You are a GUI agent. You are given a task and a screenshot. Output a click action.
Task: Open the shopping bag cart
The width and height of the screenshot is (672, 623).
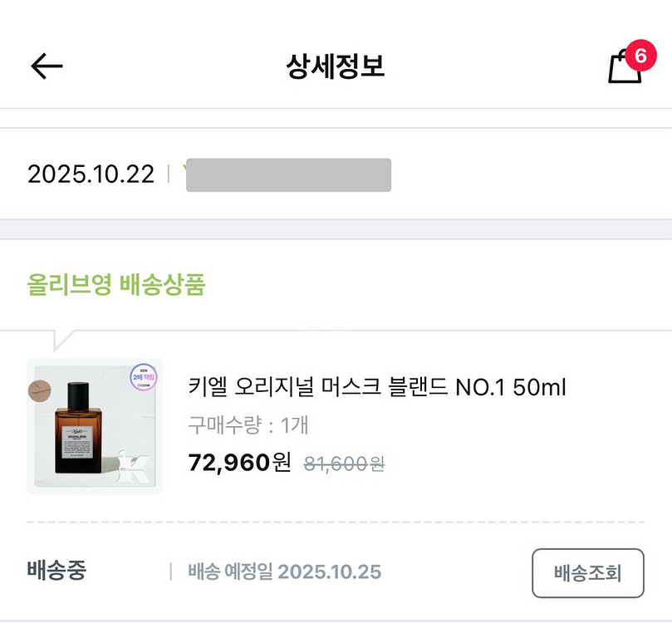click(x=624, y=68)
